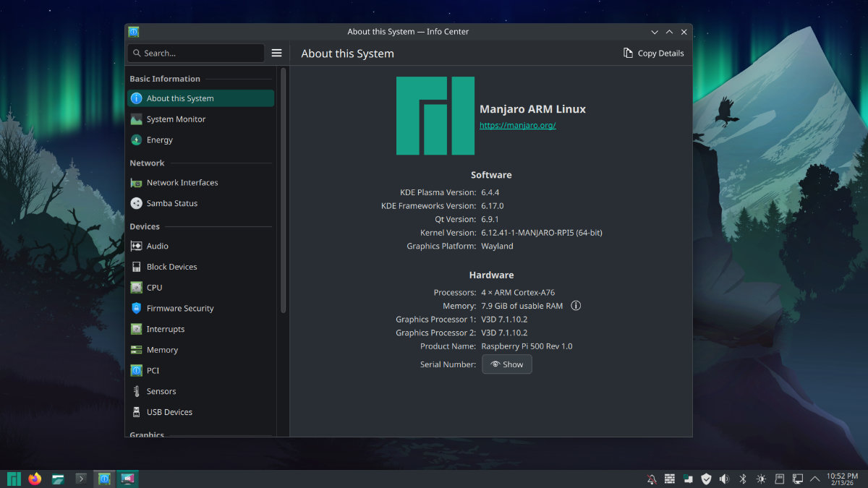Select the Interrupts sidebar entry
The image size is (868, 488).
(x=200, y=329)
